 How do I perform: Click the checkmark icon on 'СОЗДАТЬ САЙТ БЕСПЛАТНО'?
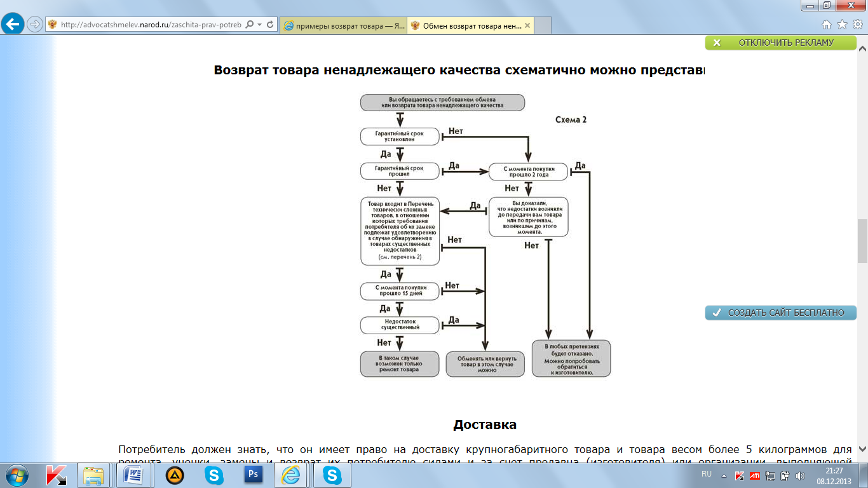point(716,313)
